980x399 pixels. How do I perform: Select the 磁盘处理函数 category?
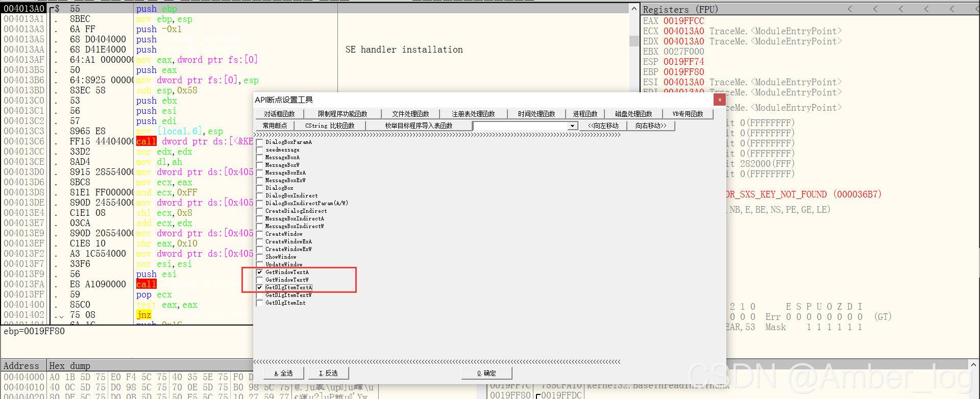pos(633,114)
